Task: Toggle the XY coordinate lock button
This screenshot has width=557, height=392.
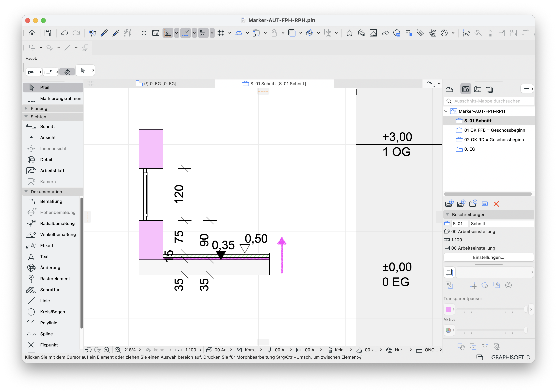Action: tap(203, 33)
